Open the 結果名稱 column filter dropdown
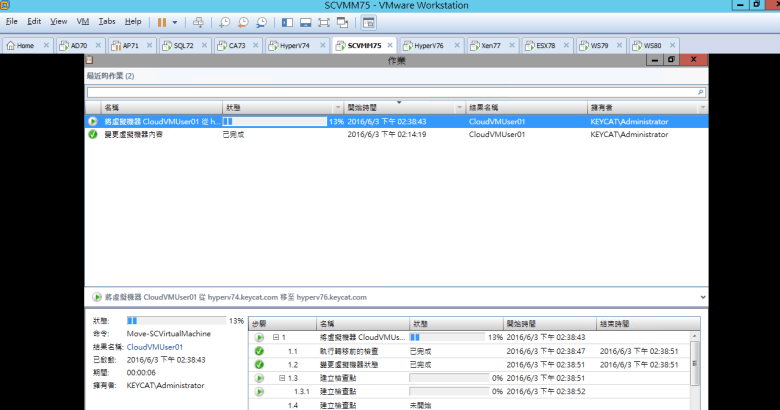This screenshot has width=780, height=410. (581, 107)
